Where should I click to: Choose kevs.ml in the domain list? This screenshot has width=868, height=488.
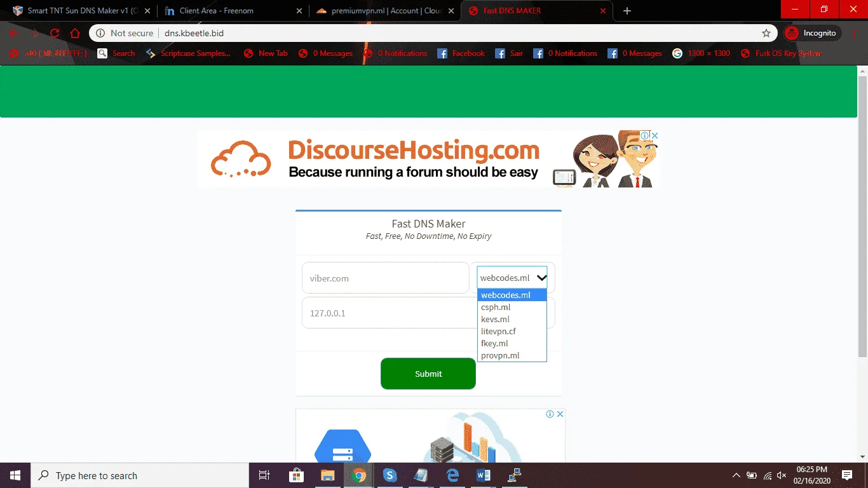(512, 319)
